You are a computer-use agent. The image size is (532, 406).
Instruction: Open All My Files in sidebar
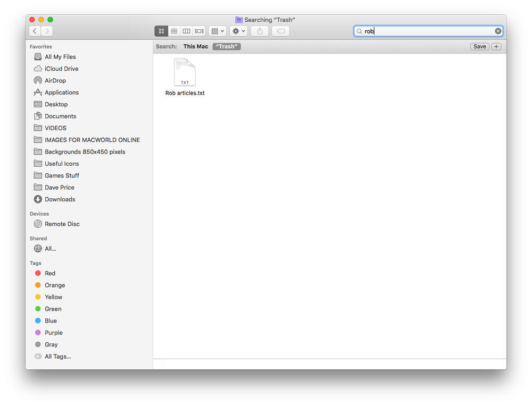(61, 57)
